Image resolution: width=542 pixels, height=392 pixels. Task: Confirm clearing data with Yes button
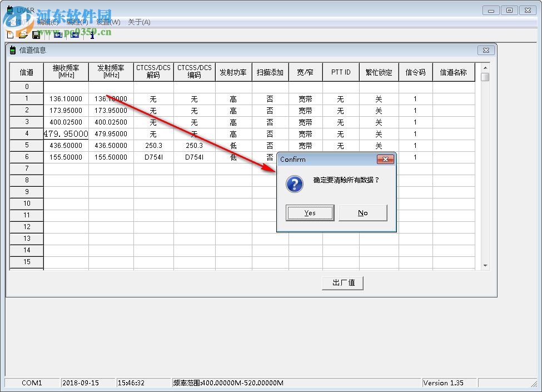(310, 213)
